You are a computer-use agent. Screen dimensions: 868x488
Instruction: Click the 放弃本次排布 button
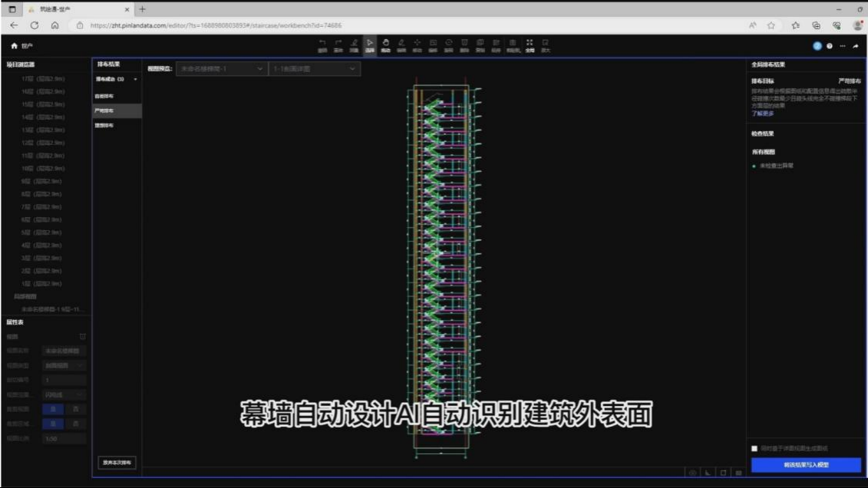coord(117,463)
